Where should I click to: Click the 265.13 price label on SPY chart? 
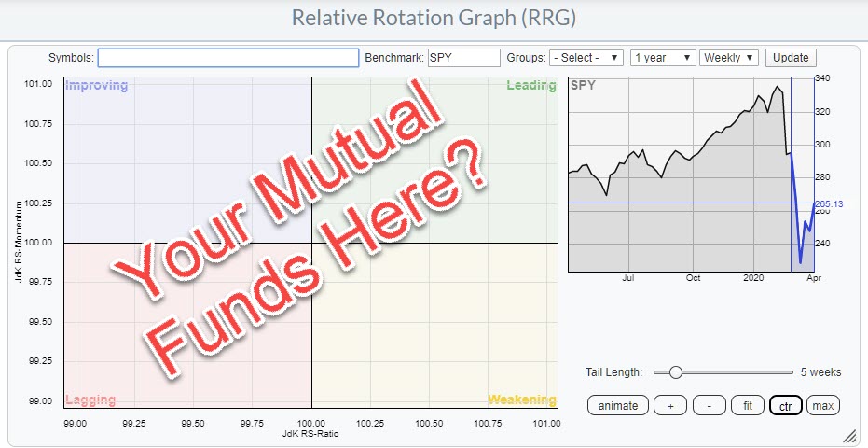point(828,204)
